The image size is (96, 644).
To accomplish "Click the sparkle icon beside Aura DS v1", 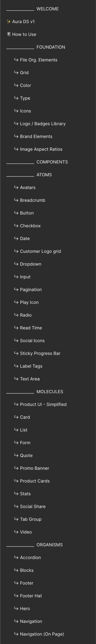I will click(x=9, y=22).
